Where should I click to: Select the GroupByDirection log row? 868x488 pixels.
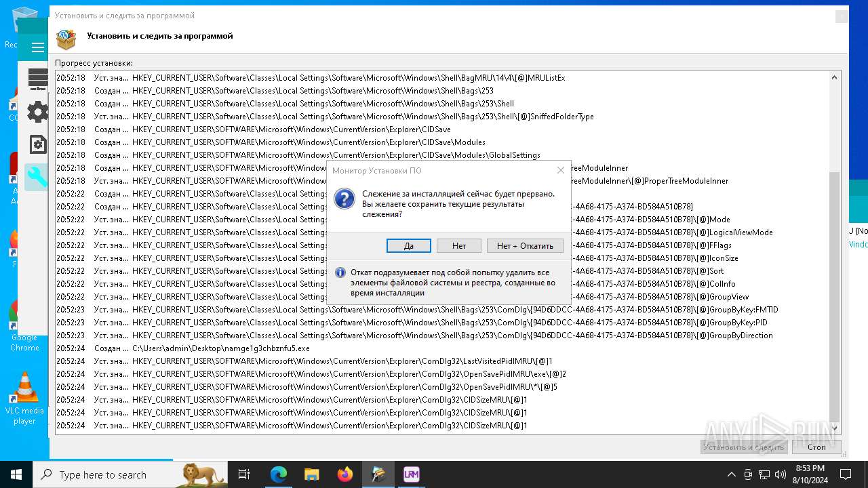tap(441, 335)
